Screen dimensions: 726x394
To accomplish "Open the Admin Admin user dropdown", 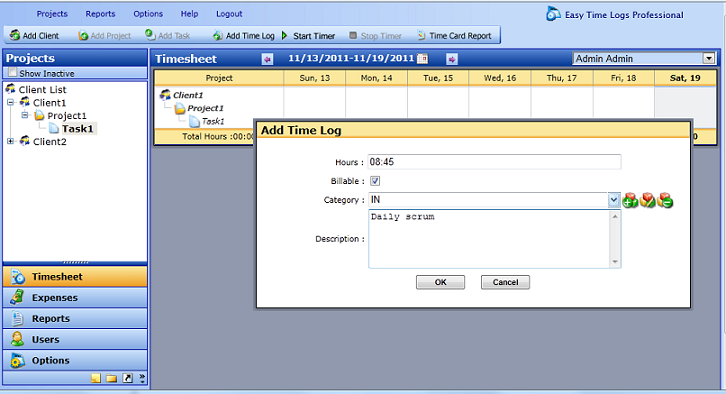I will pyautogui.click(x=708, y=58).
